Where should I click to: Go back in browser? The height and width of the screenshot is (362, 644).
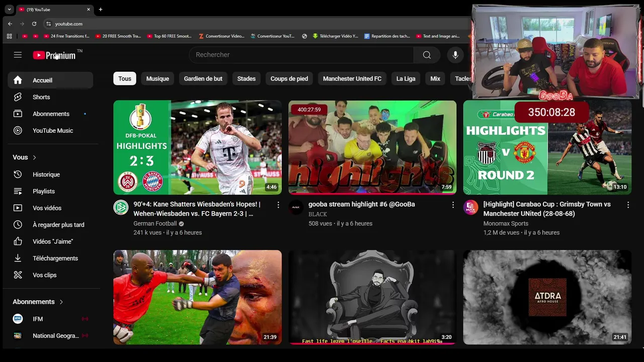10,24
